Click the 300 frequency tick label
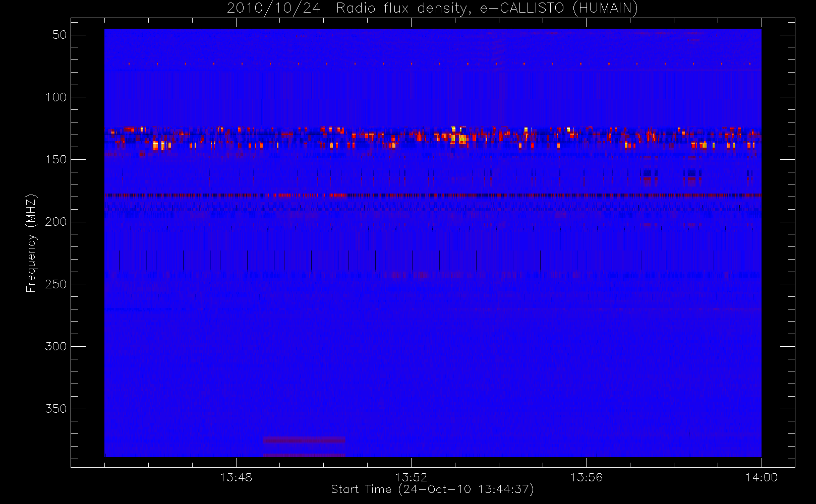This screenshot has width=816, height=504. point(56,346)
